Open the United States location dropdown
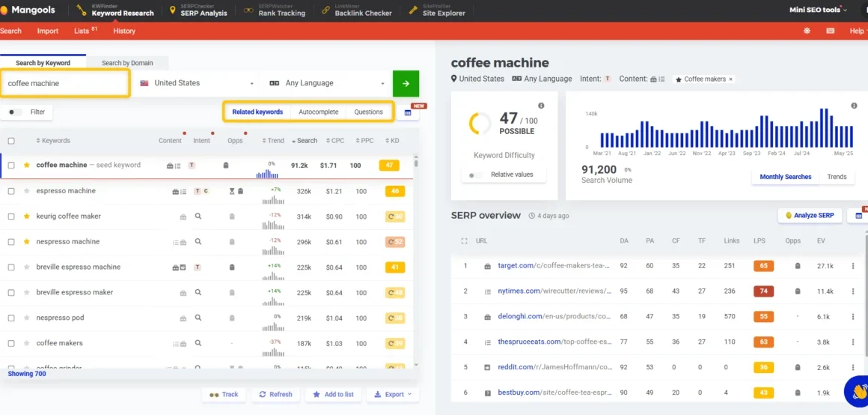 (197, 83)
